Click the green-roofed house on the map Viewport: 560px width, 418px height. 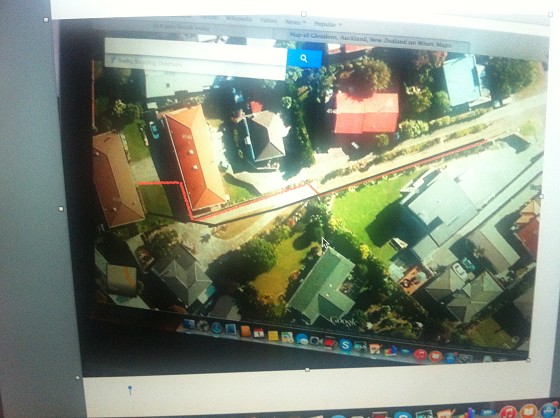click(x=322, y=287)
